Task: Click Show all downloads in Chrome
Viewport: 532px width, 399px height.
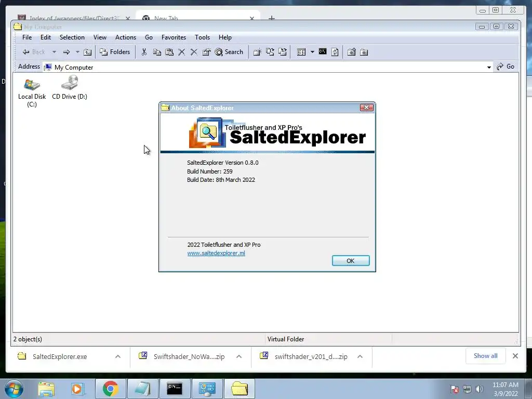Action: 486,356
